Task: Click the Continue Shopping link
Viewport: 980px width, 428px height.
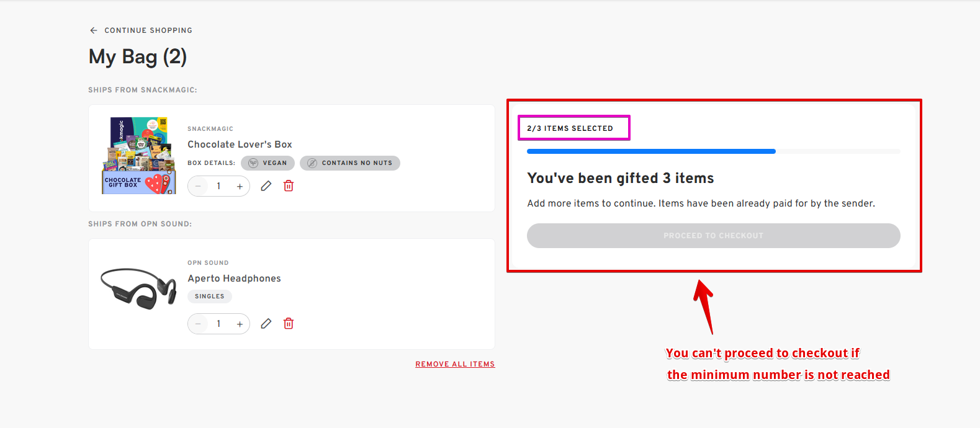Action: tap(148, 30)
